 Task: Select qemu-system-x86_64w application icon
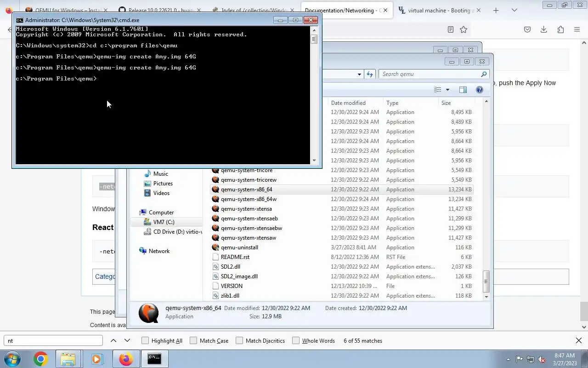(215, 199)
